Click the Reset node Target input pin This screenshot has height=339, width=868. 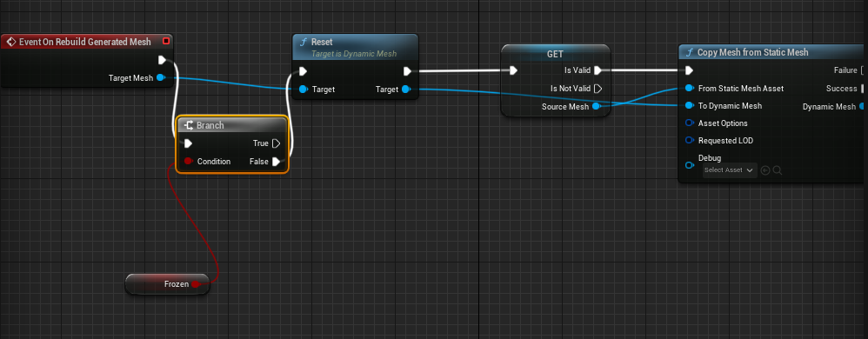click(x=303, y=89)
